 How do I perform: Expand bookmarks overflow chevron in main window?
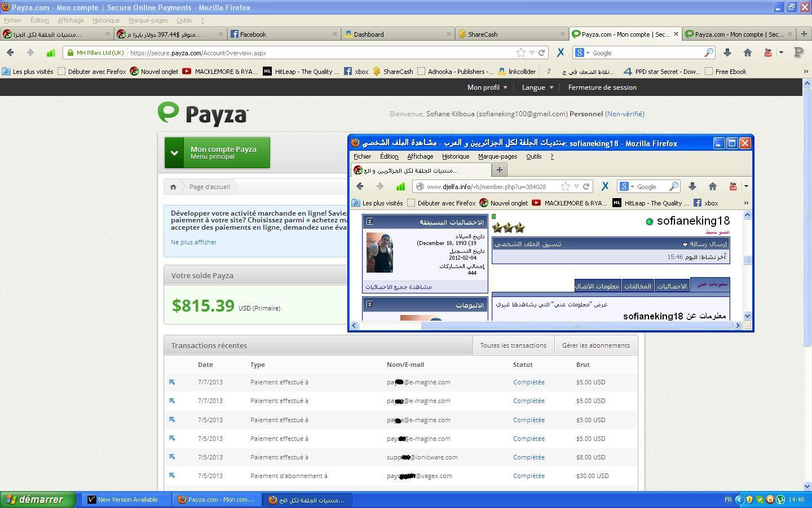point(805,72)
